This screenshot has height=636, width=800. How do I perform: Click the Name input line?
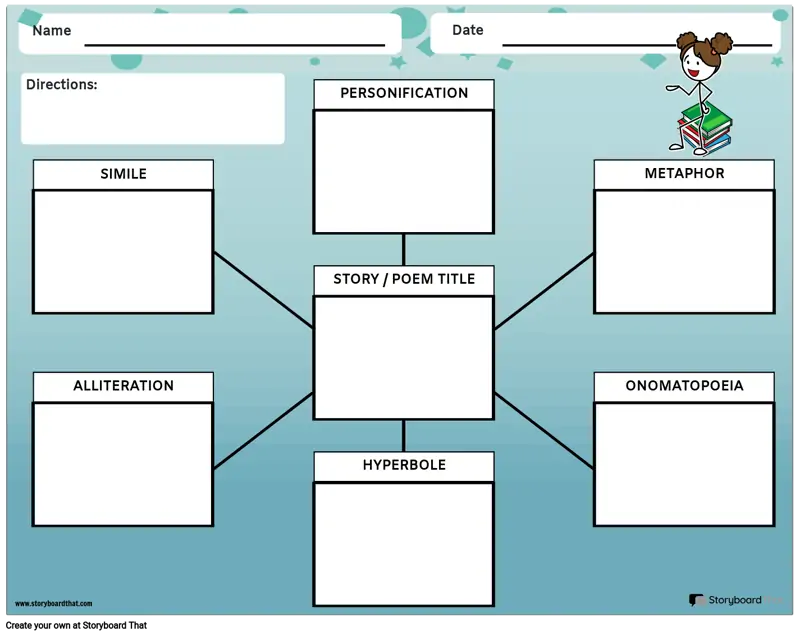coord(235,44)
